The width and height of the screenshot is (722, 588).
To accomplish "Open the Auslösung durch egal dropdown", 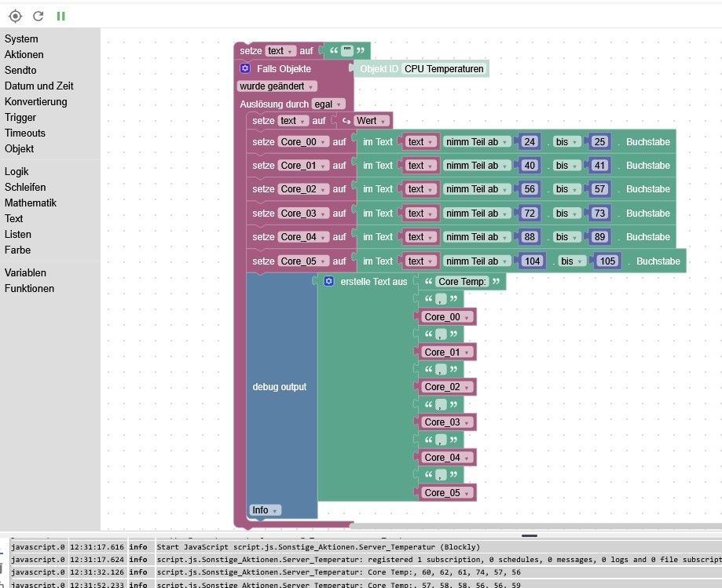I will pyautogui.click(x=328, y=104).
